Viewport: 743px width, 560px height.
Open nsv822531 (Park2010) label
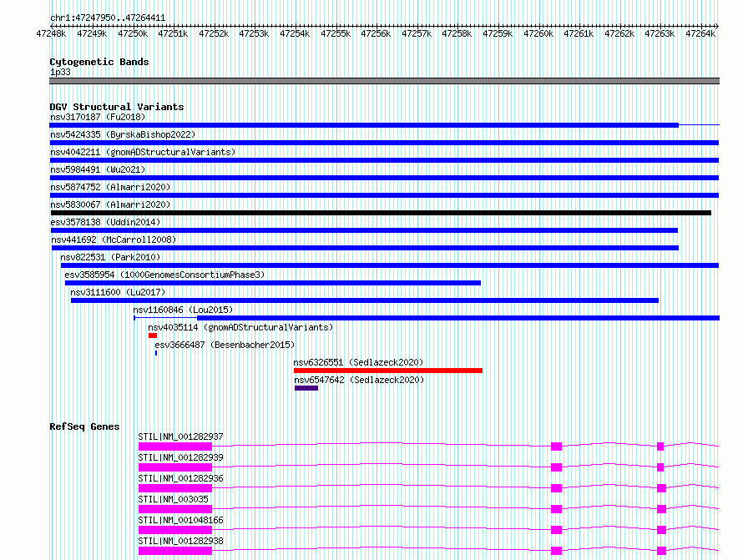tap(110, 257)
